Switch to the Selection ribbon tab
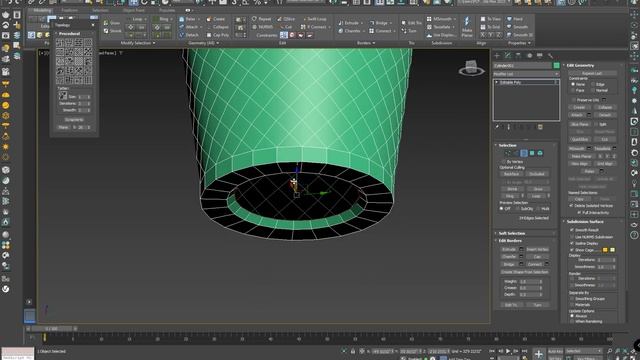The image size is (640, 360). (100, 10)
